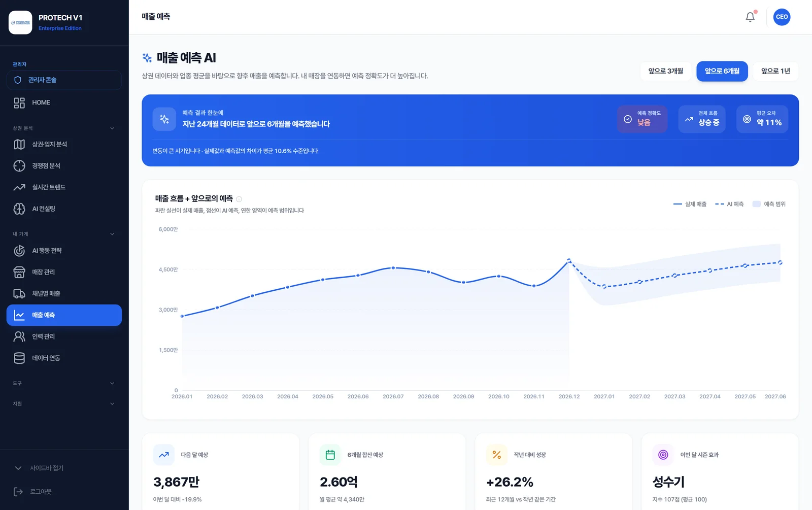
Task: Click the 2027.06 forecast data point
Action: coord(780,263)
